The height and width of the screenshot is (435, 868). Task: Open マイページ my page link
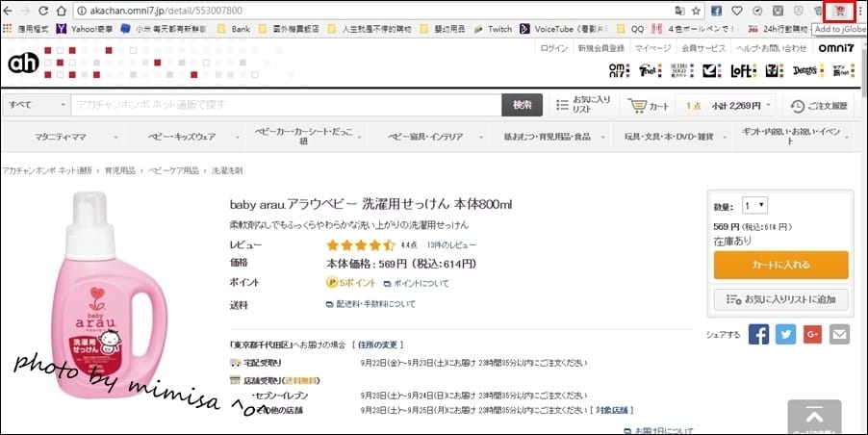tap(652, 48)
